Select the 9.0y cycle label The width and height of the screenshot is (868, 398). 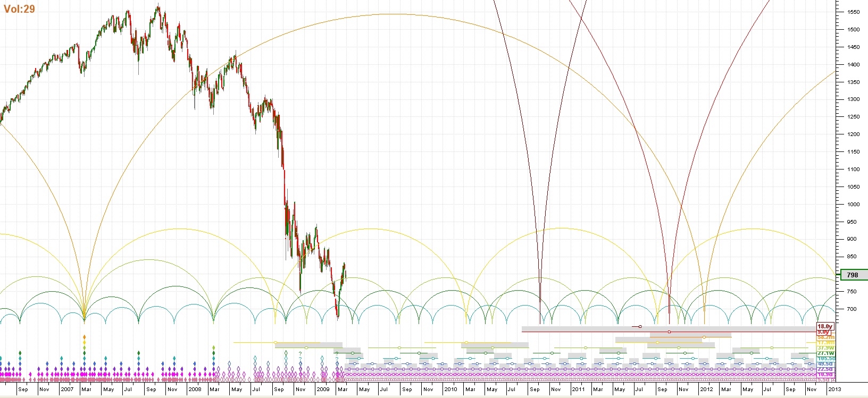pos(823,332)
